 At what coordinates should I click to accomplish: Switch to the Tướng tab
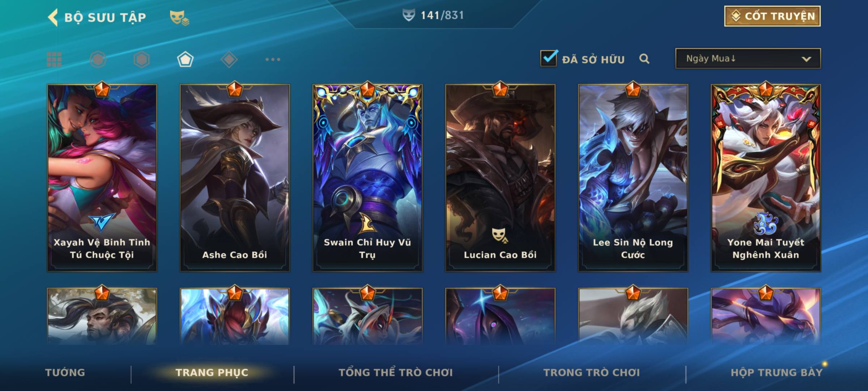(x=65, y=373)
